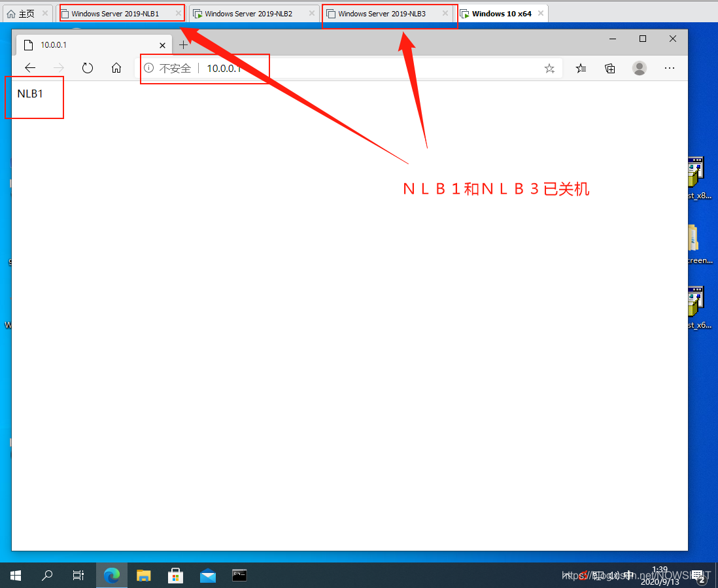Click the Edge profile avatar
Screen dimensions: 718x588
click(639, 68)
